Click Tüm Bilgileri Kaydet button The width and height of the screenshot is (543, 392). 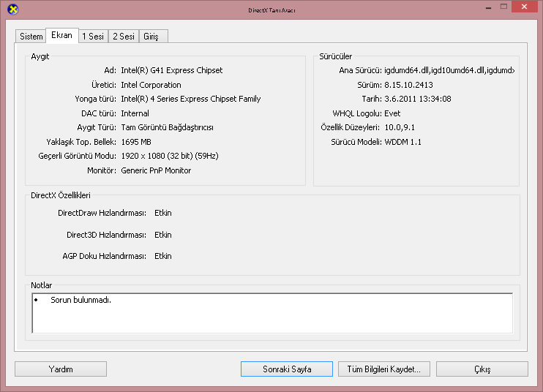pos(384,369)
